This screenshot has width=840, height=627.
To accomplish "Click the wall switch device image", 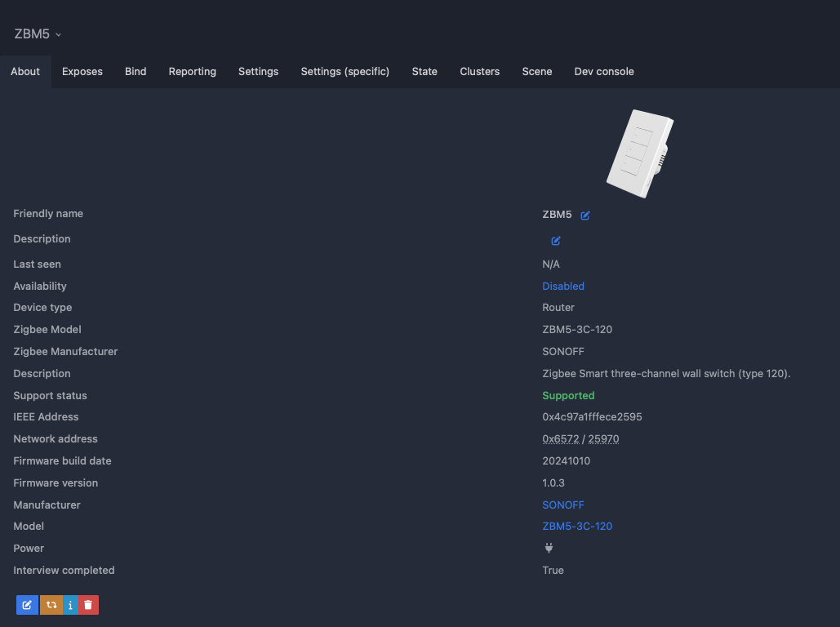I will pos(640,153).
